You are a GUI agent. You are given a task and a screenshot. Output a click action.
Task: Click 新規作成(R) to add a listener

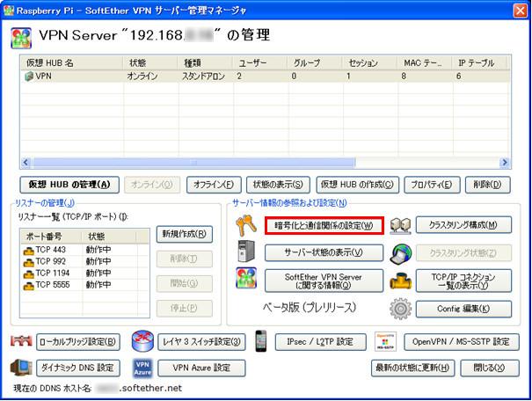click(x=185, y=234)
